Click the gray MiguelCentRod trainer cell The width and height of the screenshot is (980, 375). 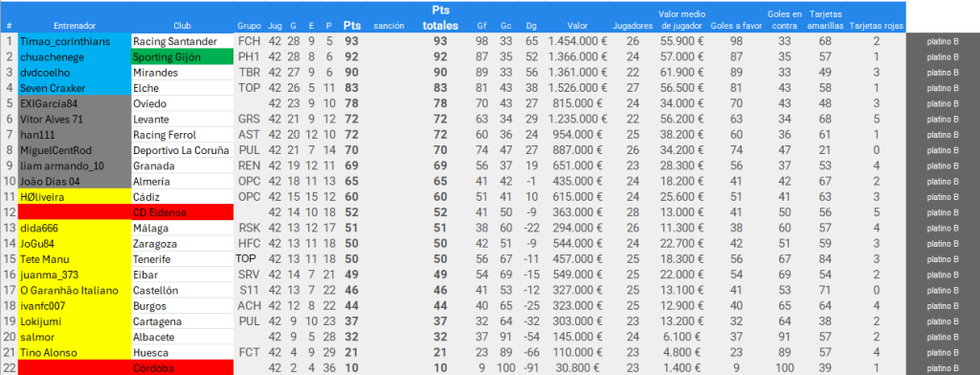[75, 150]
